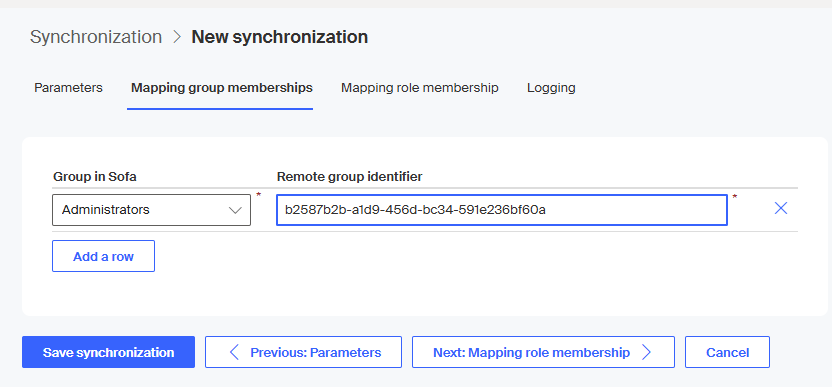Switch to the Parameters tab
Viewport: 832px width, 387px height.
tap(68, 88)
